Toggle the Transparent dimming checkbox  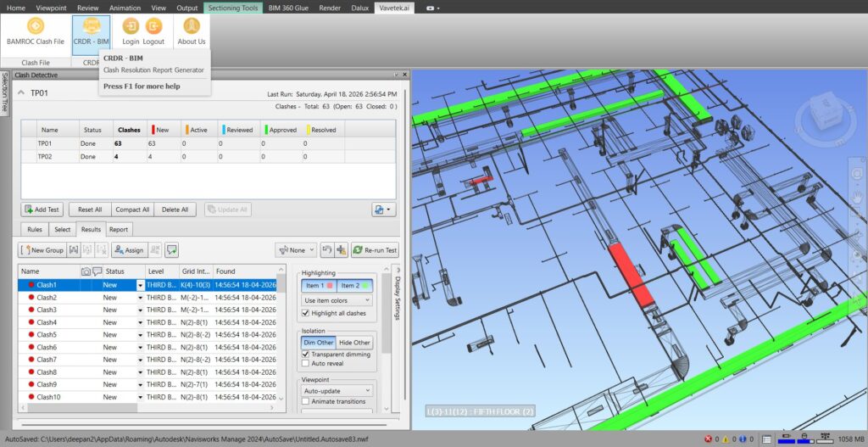pyautogui.click(x=305, y=354)
